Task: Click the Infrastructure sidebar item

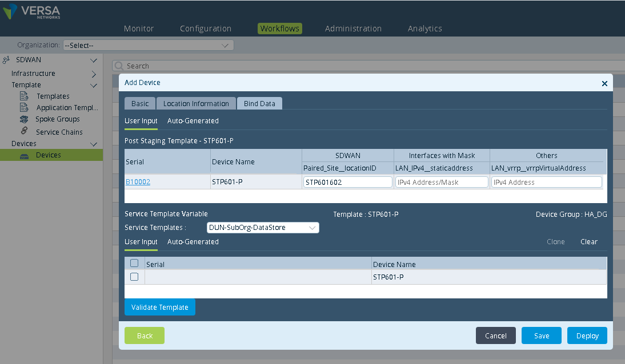Action: pyautogui.click(x=34, y=73)
